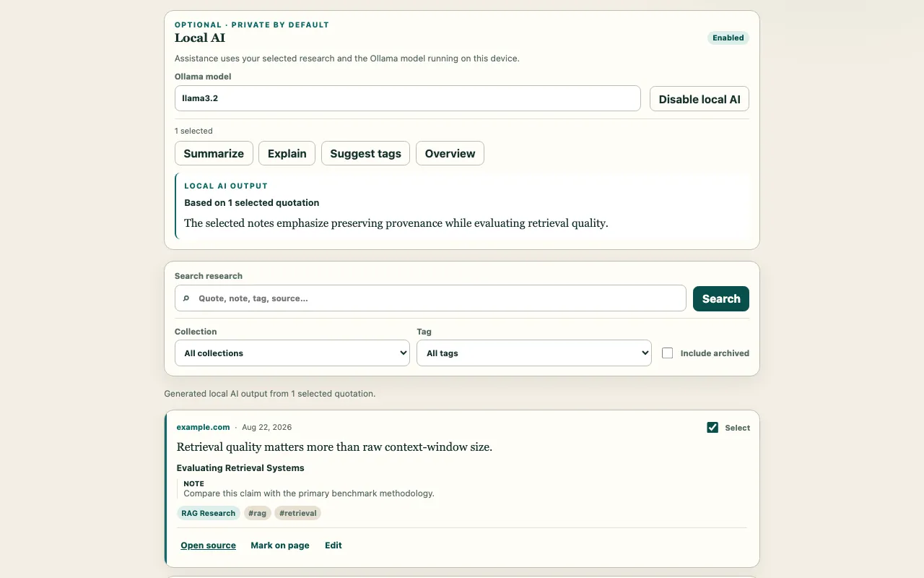924x578 pixels.
Task: Click the AI output sentence about provenance
Action: pyautogui.click(x=396, y=223)
